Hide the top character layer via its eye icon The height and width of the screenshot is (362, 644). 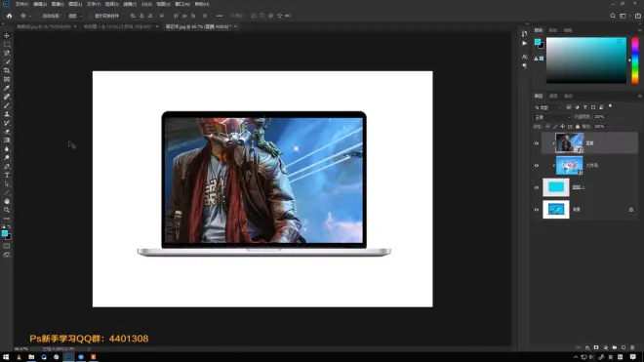pos(537,143)
